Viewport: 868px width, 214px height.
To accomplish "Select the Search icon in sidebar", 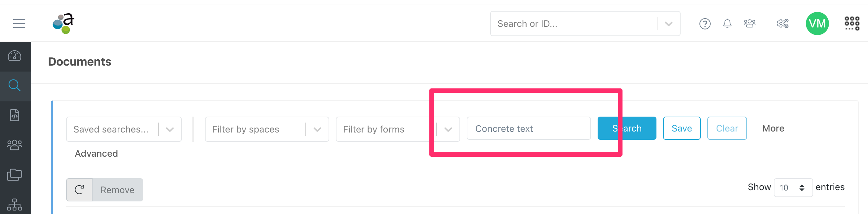I will click(15, 85).
